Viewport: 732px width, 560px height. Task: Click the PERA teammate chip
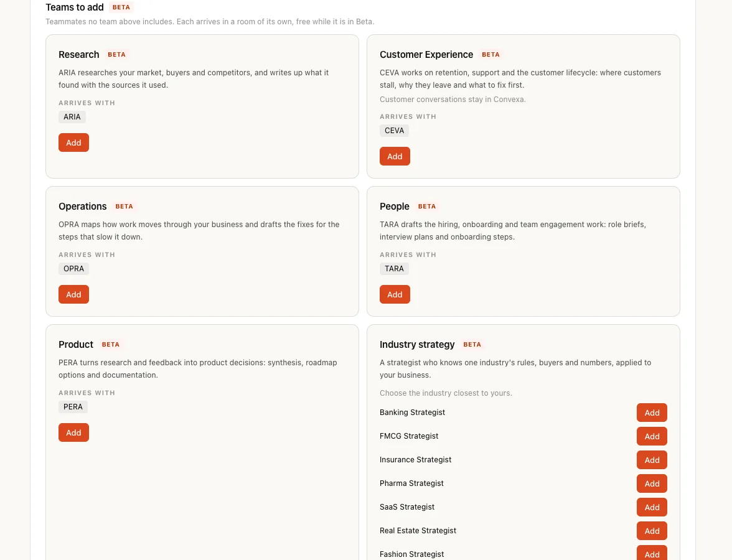pos(73,407)
